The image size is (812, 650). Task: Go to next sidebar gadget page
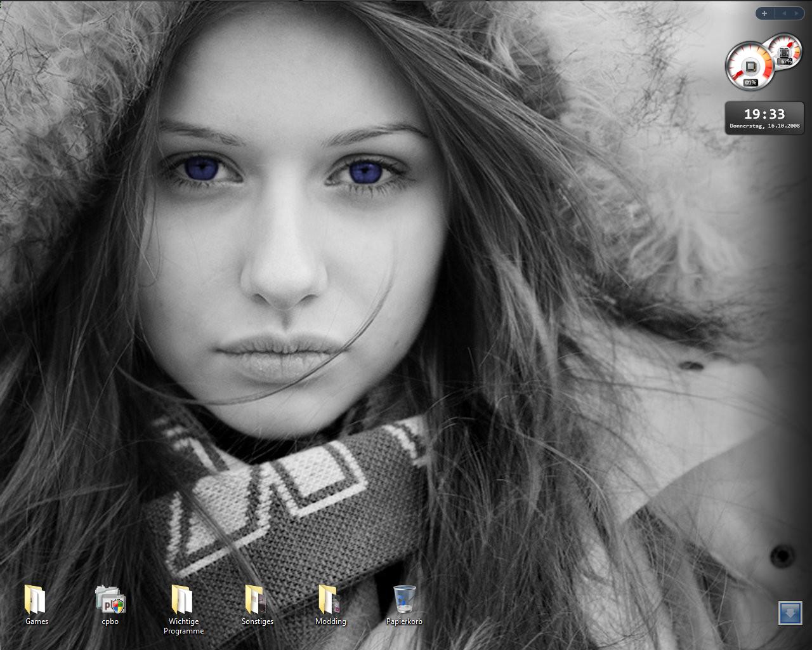point(796,13)
